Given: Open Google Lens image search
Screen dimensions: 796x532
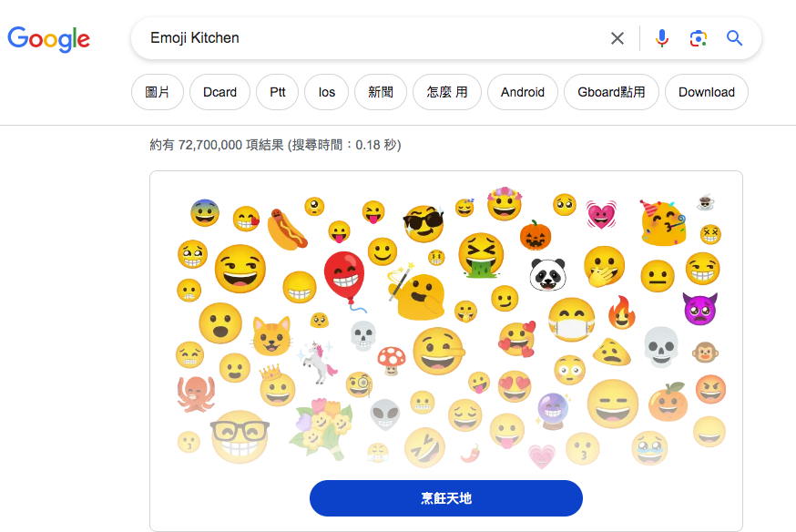Looking at the screenshot, I should pos(698,38).
